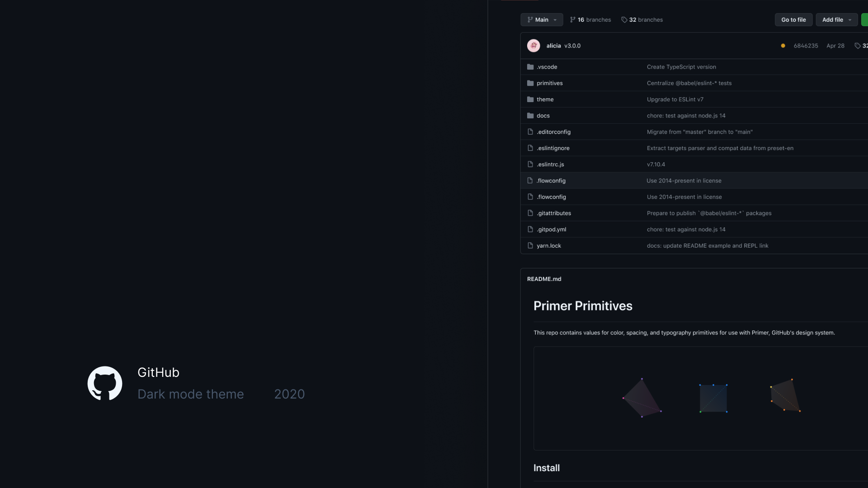Switch to the README.md tab
The height and width of the screenshot is (488, 868).
point(544,279)
